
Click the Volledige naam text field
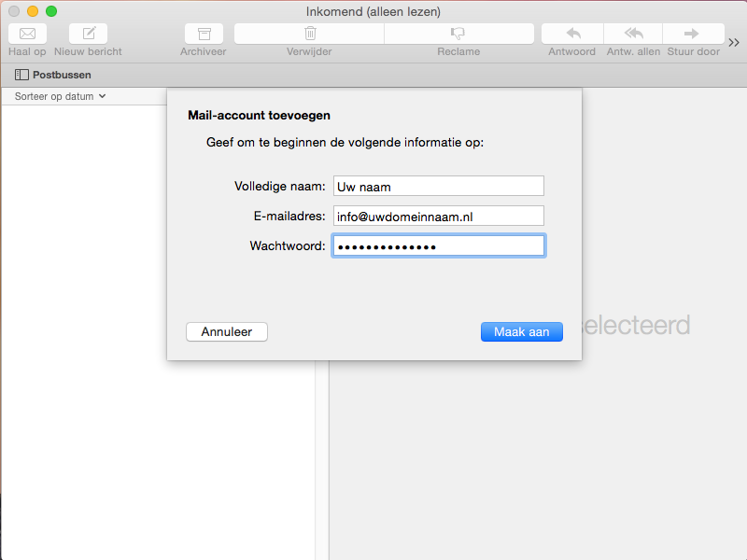point(438,187)
